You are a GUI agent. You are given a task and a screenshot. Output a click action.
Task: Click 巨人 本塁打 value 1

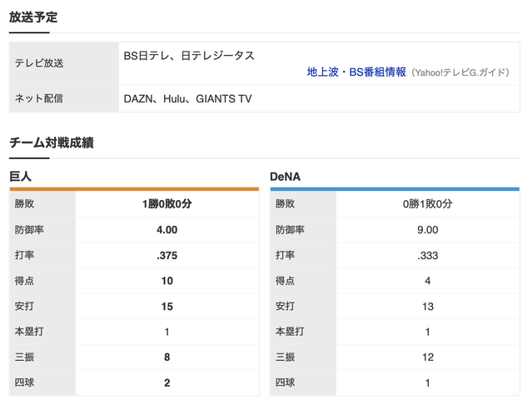(167, 332)
